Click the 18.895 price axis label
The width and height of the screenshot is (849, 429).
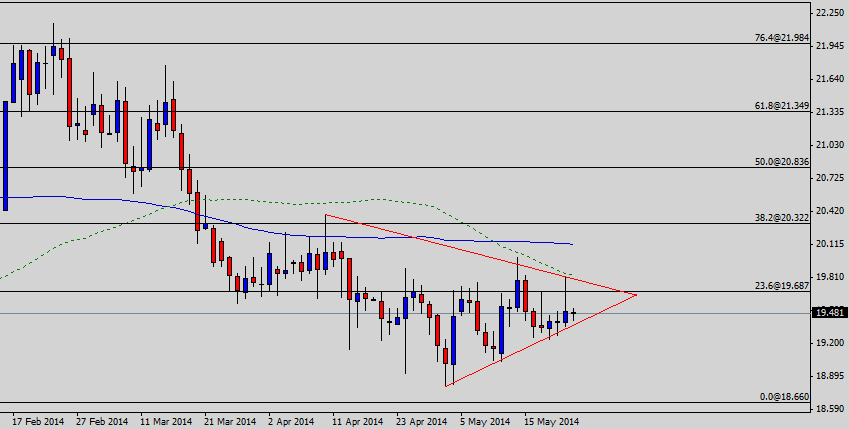click(830, 376)
